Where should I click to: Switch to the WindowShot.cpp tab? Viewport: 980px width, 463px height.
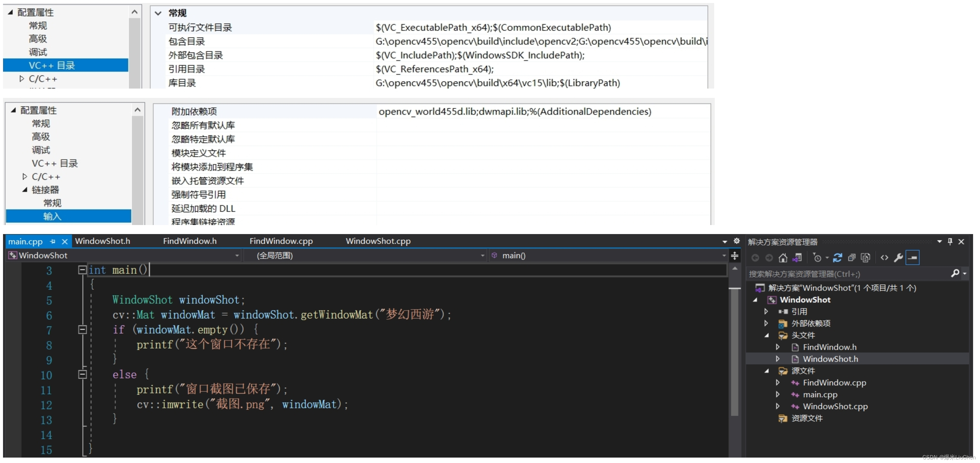378,241
